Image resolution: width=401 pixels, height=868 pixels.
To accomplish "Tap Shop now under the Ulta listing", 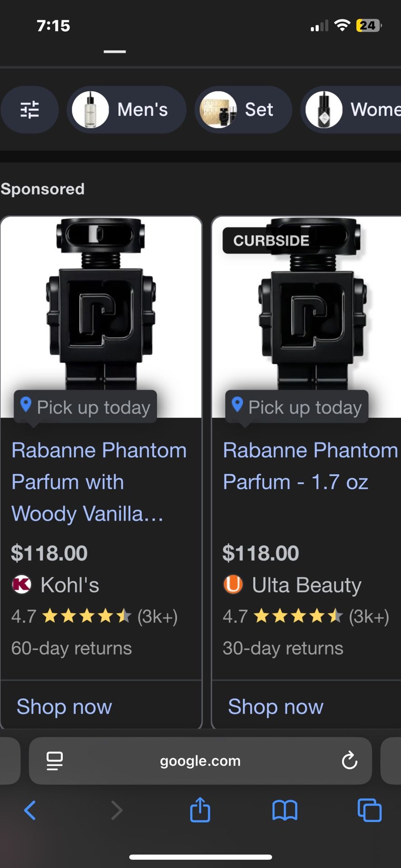I will point(275,706).
